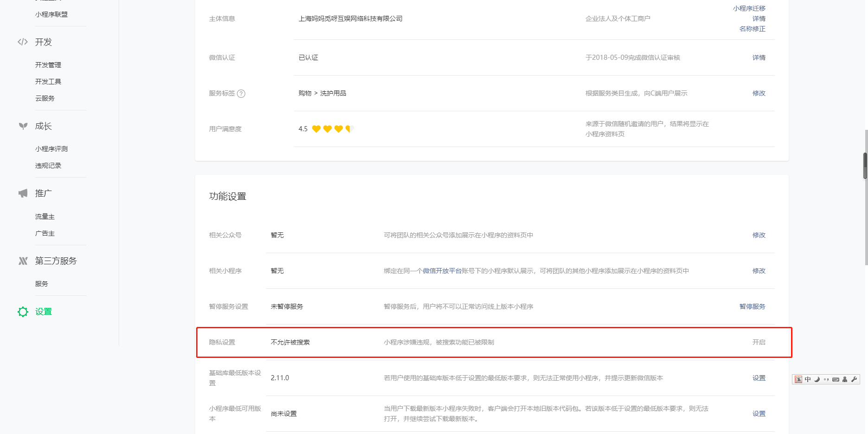
Task: Click 设置 for 基础库最低版本设置
Action: click(x=759, y=378)
